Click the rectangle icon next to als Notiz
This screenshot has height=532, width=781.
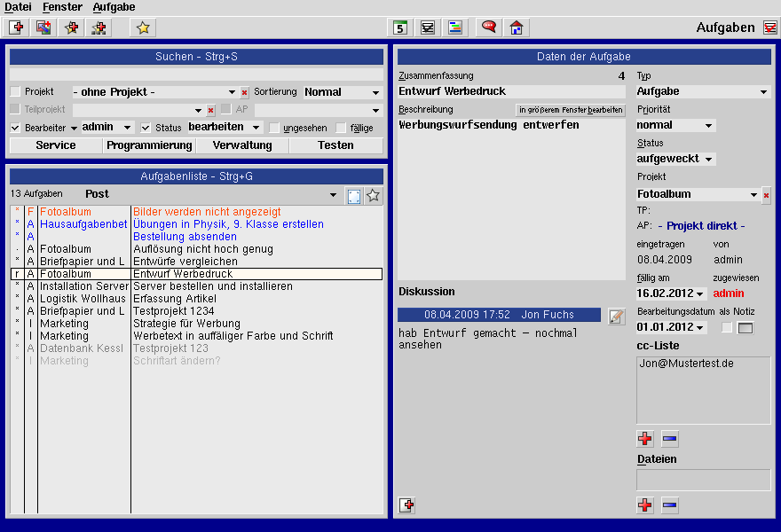tap(745, 328)
